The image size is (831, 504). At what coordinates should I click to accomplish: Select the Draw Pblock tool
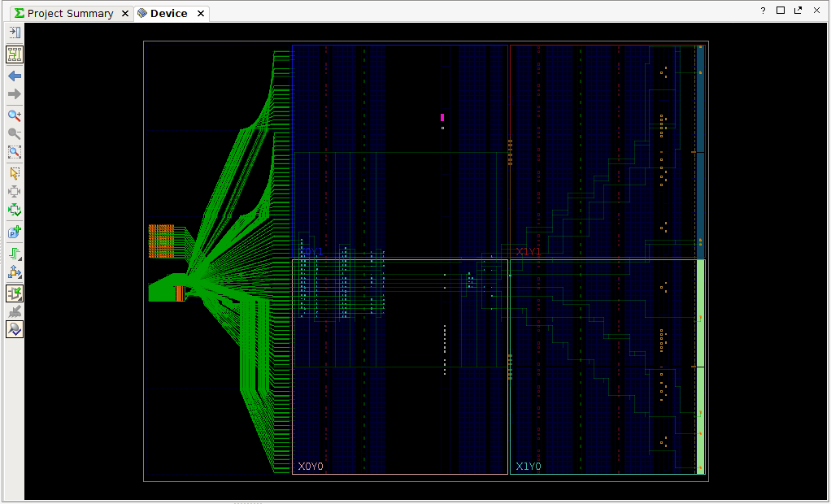coord(15,232)
